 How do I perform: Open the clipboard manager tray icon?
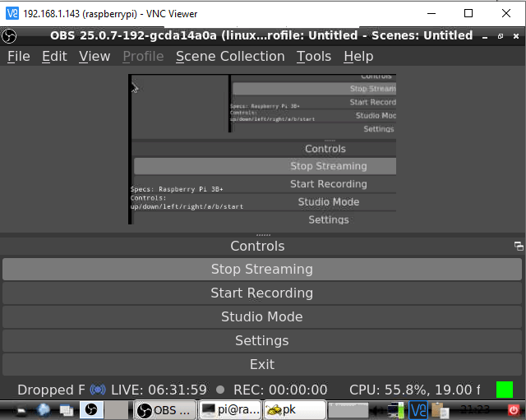(x=440, y=410)
